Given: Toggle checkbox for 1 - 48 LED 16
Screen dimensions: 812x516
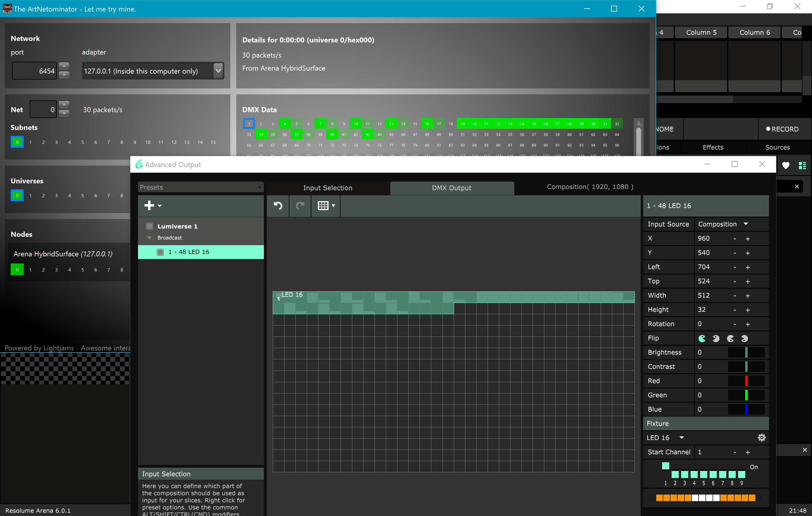Looking at the screenshot, I should tap(161, 252).
